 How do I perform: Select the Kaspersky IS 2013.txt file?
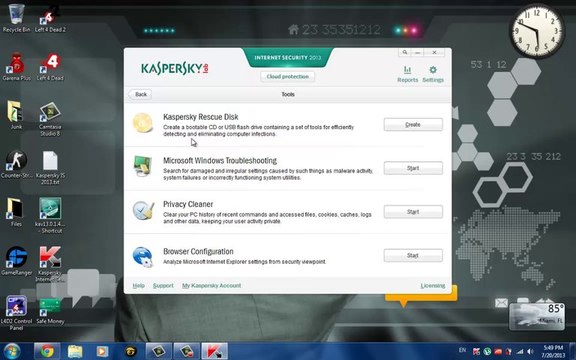coord(50,167)
